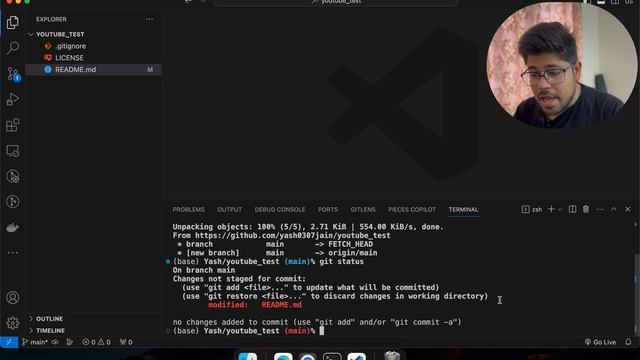Click the publish to cloud status icon
640x360 pixels.
point(55,342)
